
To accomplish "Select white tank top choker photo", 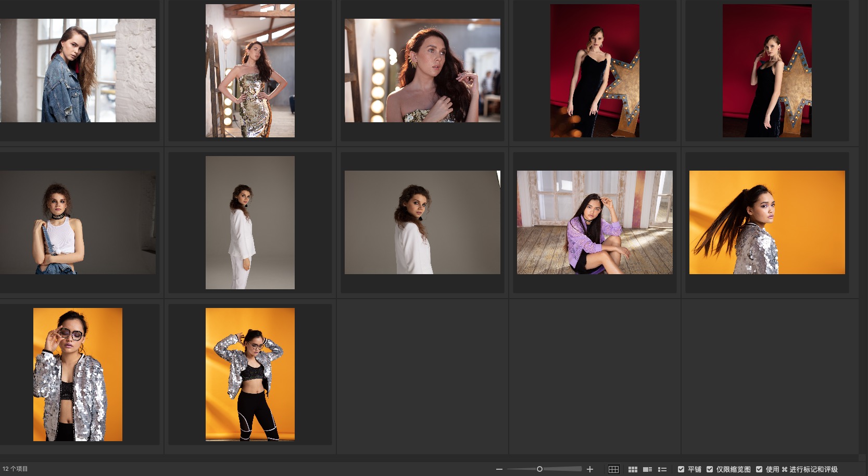I will pos(78,223).
